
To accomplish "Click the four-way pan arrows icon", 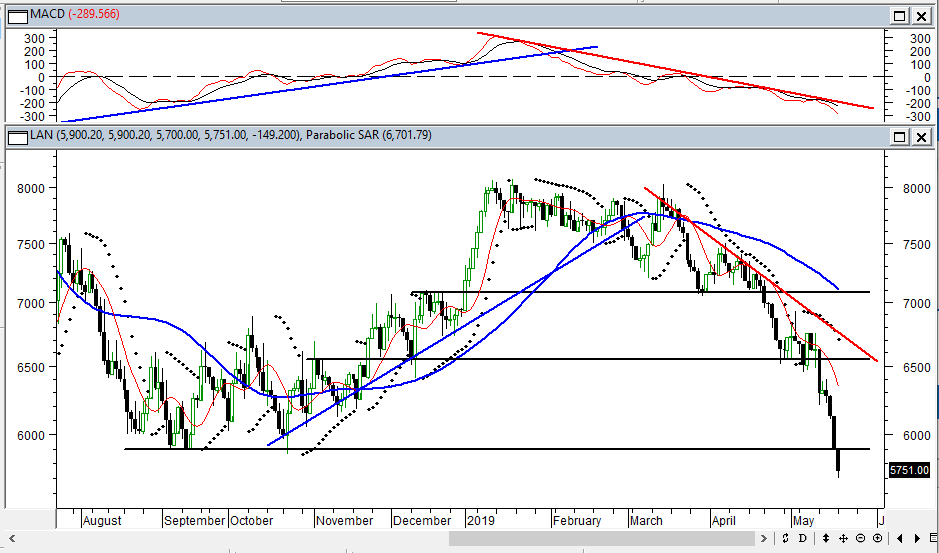I will click(x=843, y=539).
